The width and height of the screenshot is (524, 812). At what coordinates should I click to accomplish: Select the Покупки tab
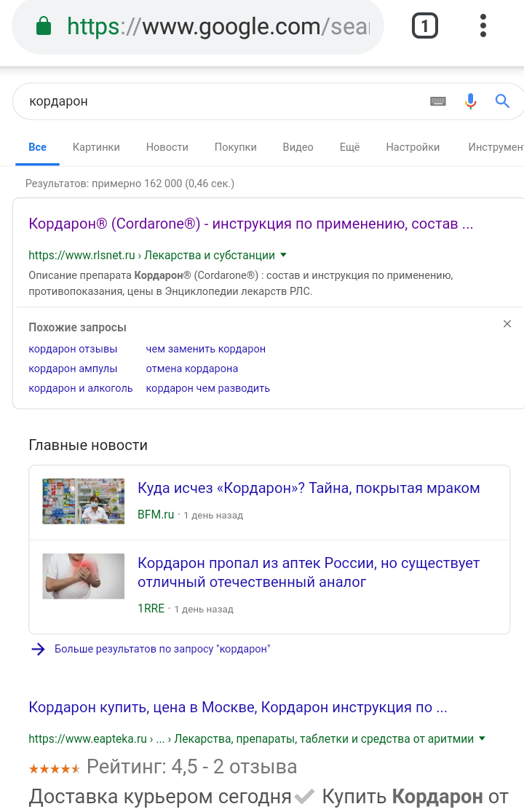pos(235,147)
